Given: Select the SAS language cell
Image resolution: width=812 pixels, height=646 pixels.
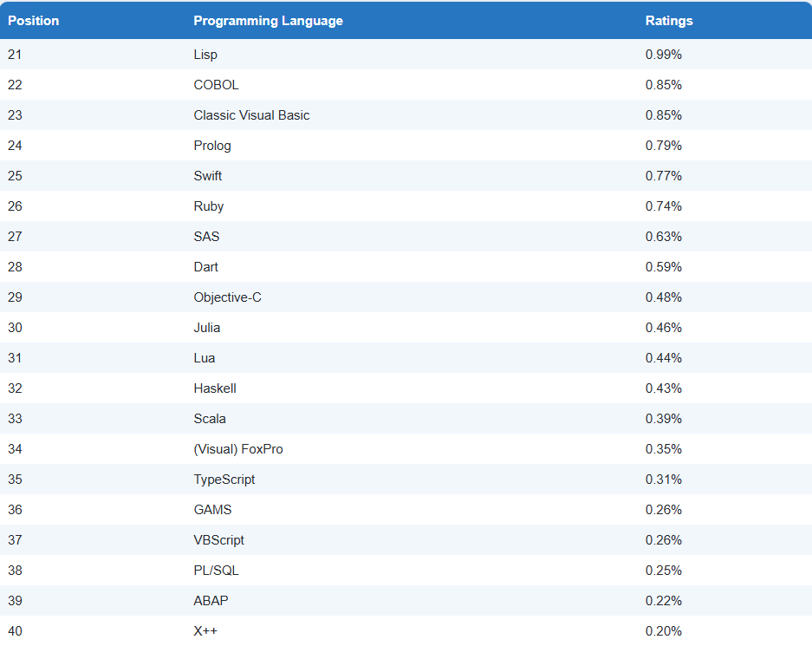Looking at the screenshot, I should click(206, 237).
